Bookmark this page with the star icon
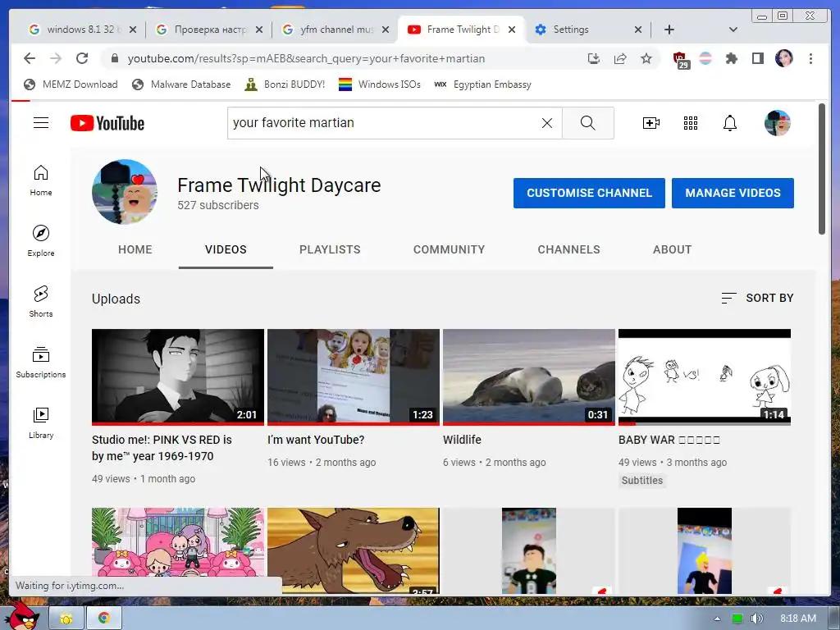This screenshot has height=630, width=840. [x=646, y=58]
